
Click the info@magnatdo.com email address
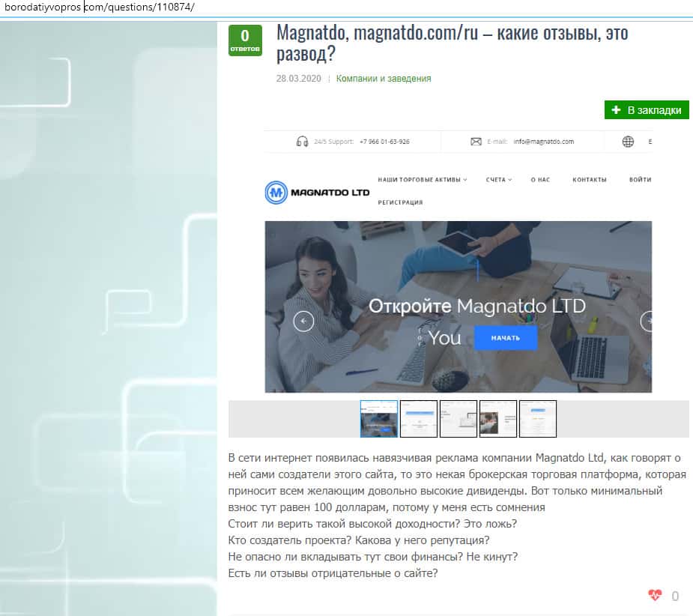544,142
